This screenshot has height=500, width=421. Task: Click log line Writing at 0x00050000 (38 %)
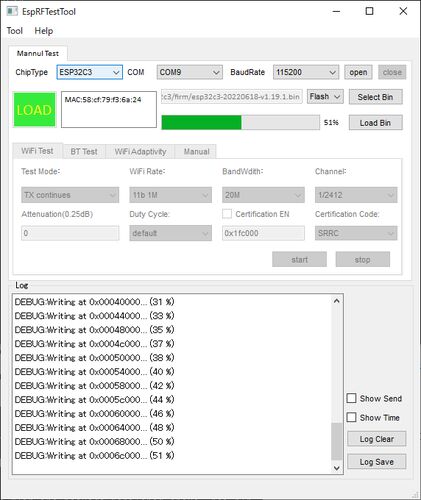(94, 358)
